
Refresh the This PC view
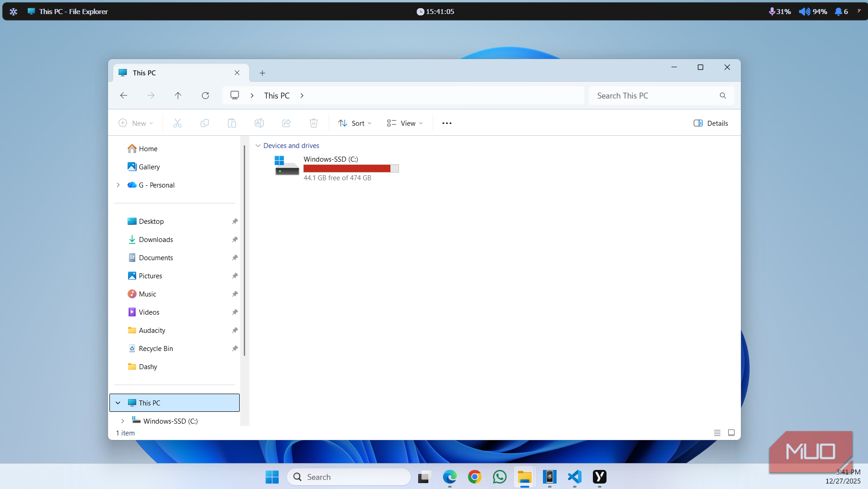tap(205, 95)
